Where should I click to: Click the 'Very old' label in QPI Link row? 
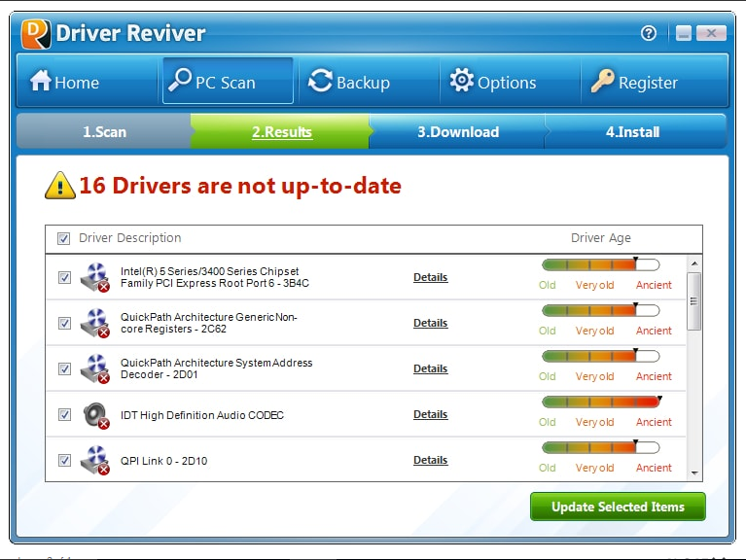coord(594,468)
